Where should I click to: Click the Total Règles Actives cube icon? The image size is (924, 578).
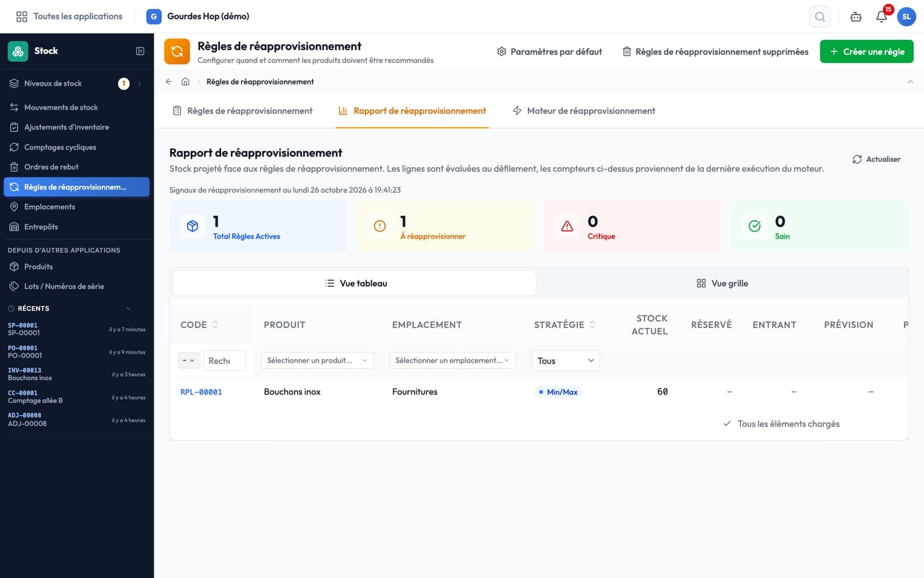pos(192,226)
